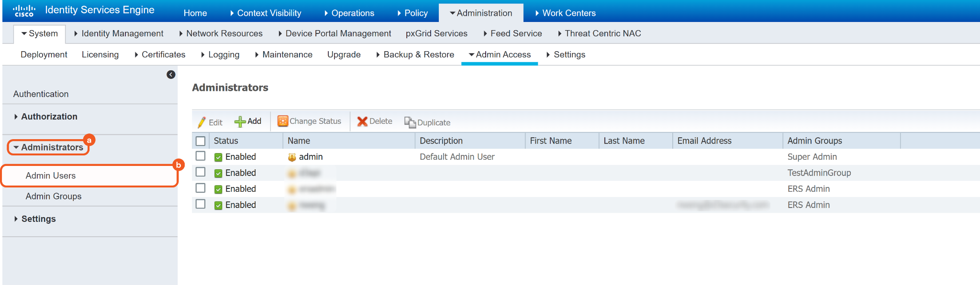Click the Edit pencil icon
The width and height of the screenshot is (980, 285).
[201, 122]
